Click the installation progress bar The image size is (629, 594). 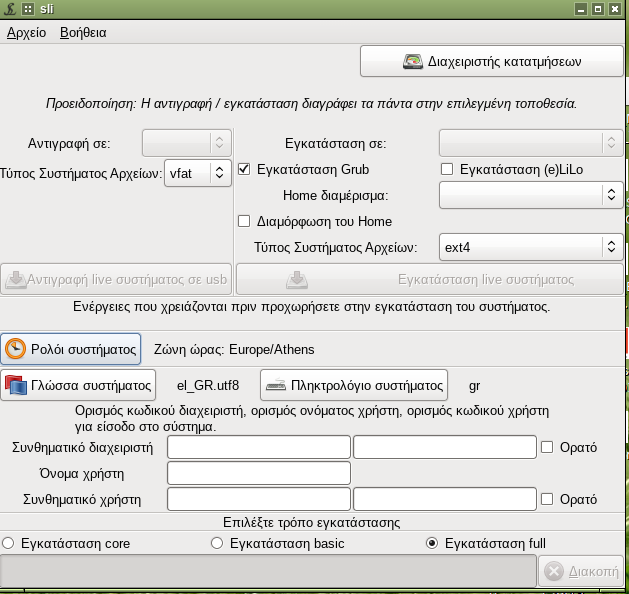coord(268,572)
